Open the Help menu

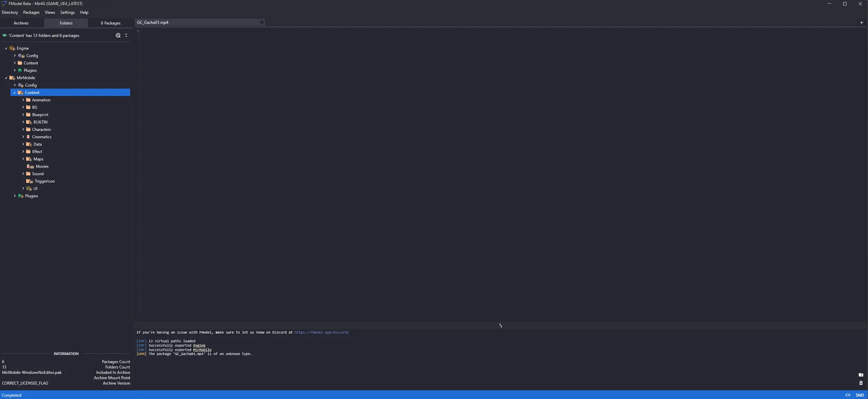84,13
